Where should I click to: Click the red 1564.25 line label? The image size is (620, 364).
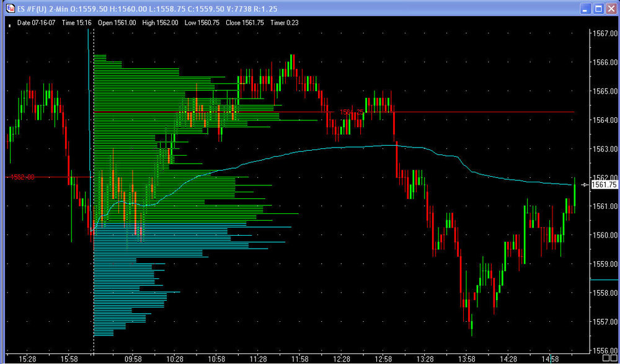pos(352,112)
